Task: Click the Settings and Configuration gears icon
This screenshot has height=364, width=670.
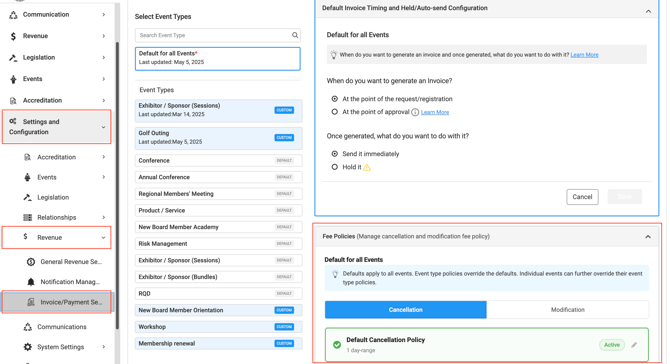Action: (x=13, y=121)
